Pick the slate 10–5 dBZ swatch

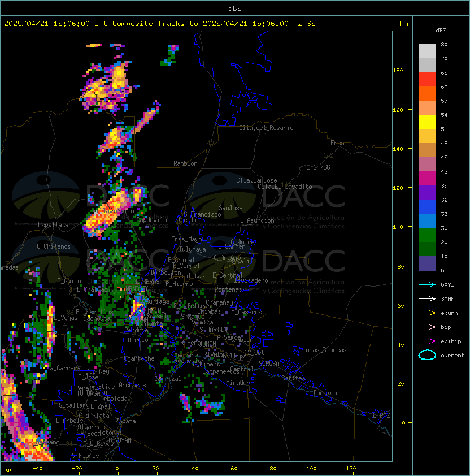pos(427,263)
